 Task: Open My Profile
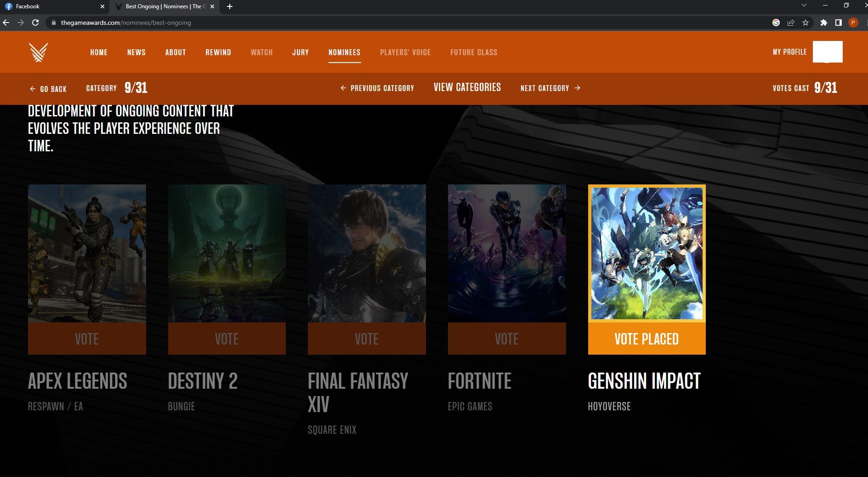click(x=789, y=52)
